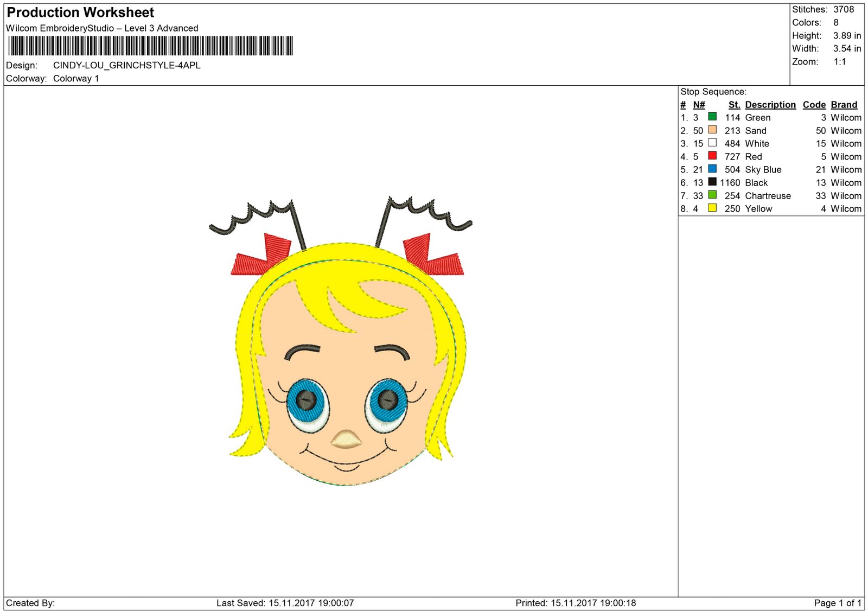Select the design name "CINDY-LOU_GRINCHSTYLE-4APL"

[127, 65]
